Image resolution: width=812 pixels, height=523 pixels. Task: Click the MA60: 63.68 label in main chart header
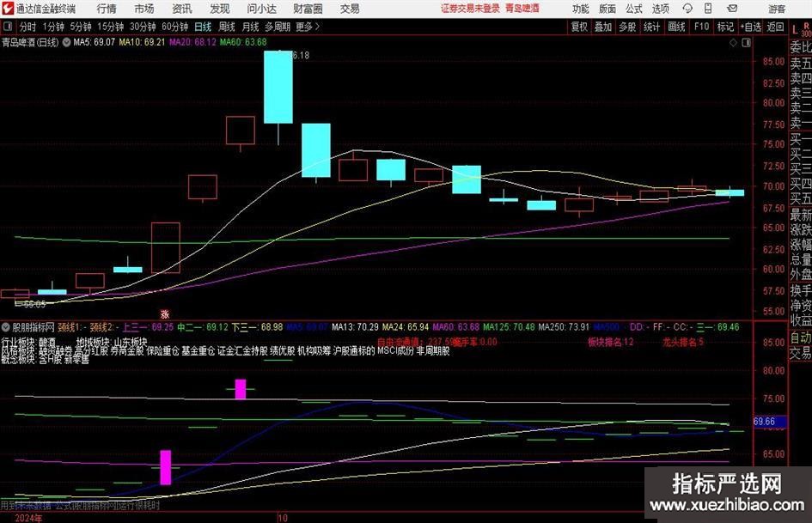(x=243, y=42)
